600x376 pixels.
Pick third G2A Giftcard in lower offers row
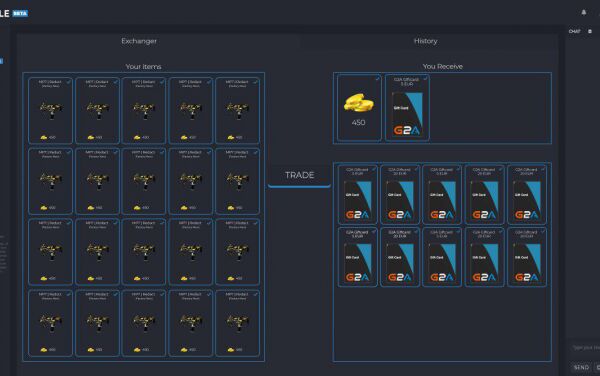click(x=442, y=257)
